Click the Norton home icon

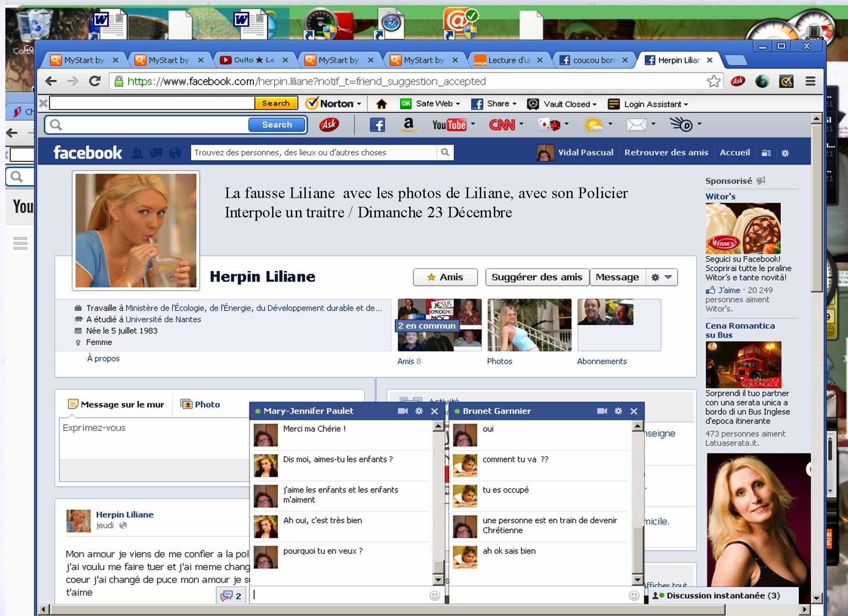tap(382, 104)
